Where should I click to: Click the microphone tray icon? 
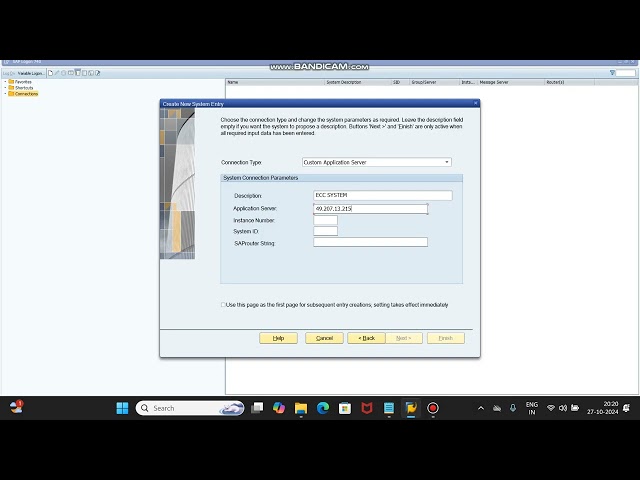(x=513, y=408)
